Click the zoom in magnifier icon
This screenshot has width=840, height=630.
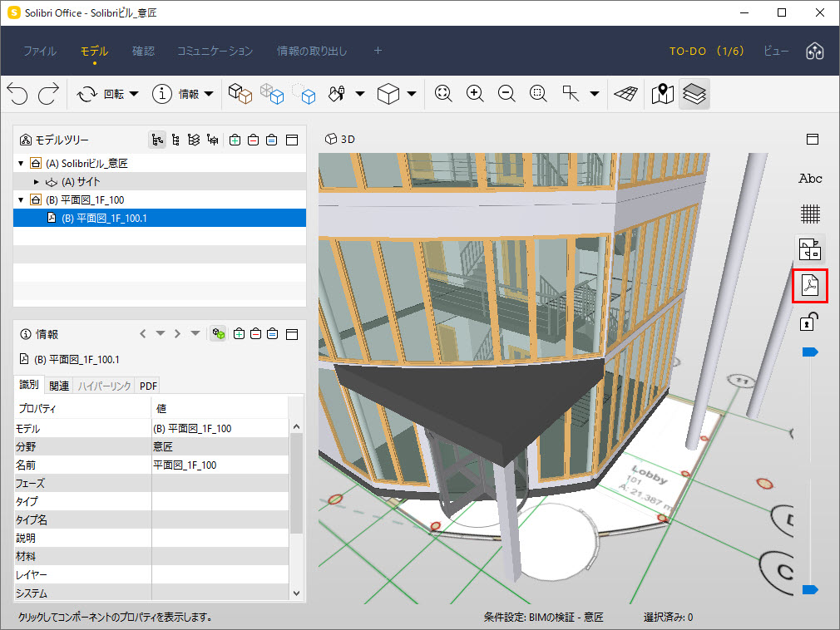click(x=475, y=94)
